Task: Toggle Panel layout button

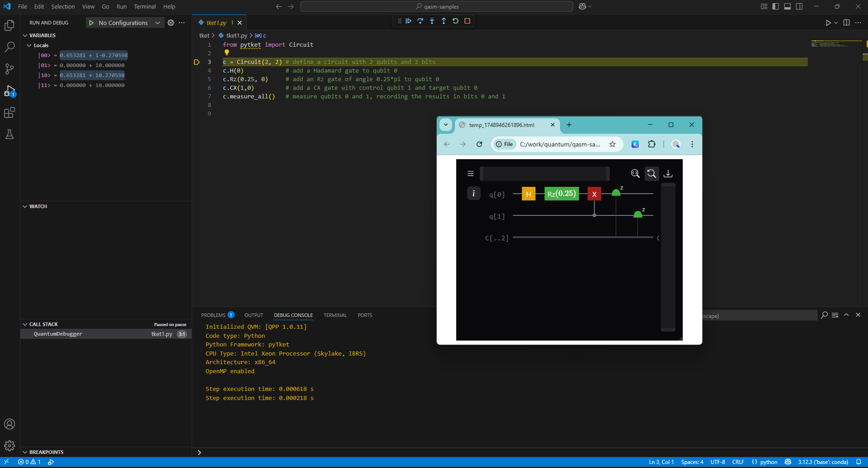Action: (787, 6)
